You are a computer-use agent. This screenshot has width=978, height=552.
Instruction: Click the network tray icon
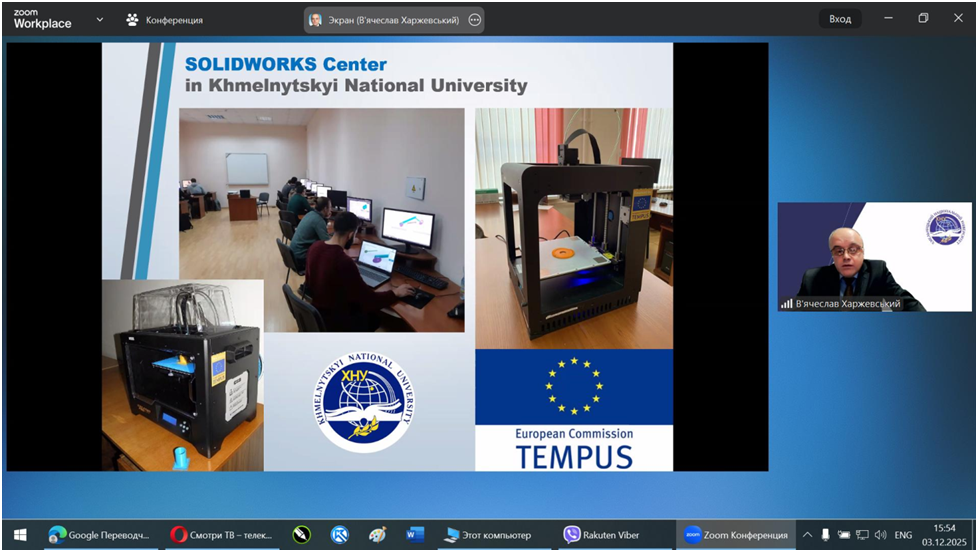862,535
